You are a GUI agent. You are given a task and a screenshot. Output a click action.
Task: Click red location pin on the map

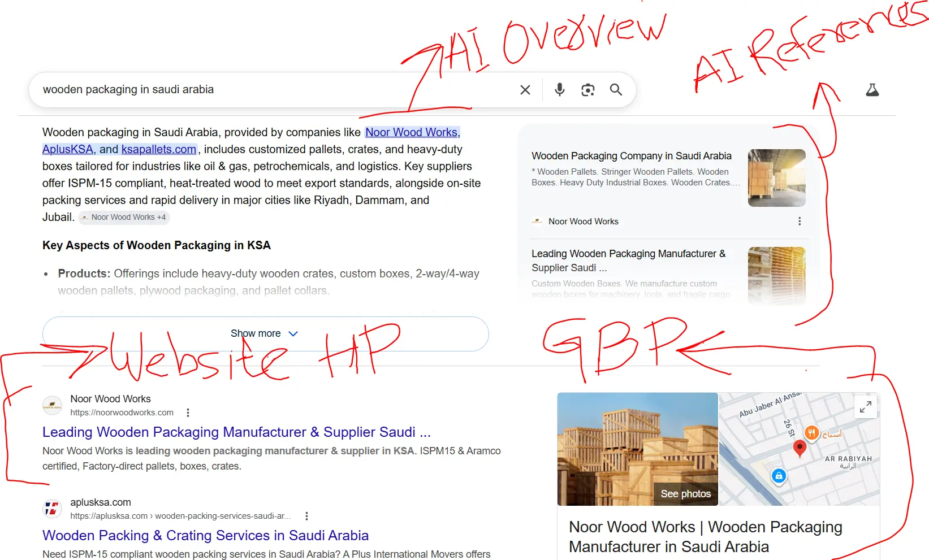800,449
